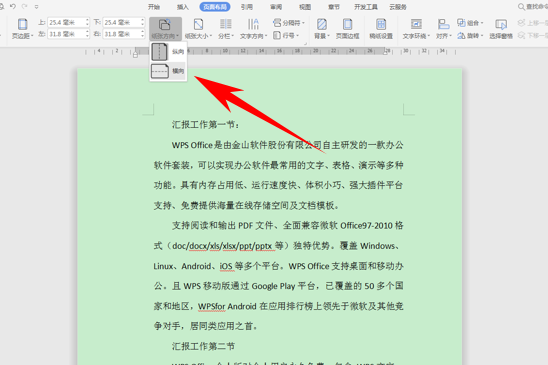Open the 开发工具 developer tools tab
This screenshot has width=548, height=365.
pyautogui.click(x=366, y=7)
